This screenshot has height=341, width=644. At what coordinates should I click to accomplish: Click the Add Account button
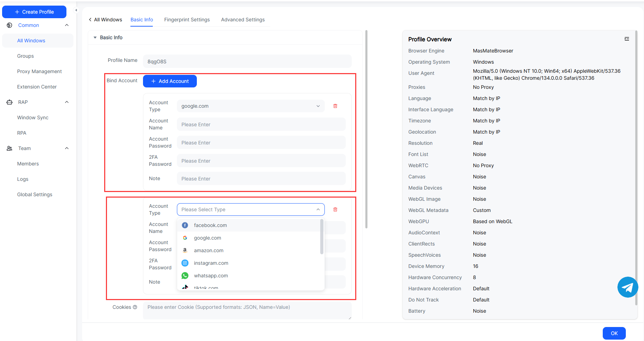coord(170,81)
